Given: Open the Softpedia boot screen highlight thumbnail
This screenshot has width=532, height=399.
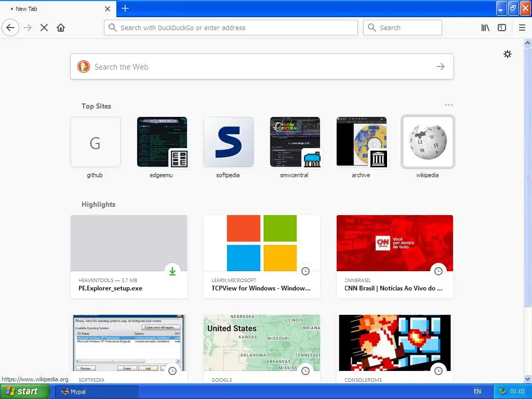Looking at the screenshot, I should [x=129, y=343].
